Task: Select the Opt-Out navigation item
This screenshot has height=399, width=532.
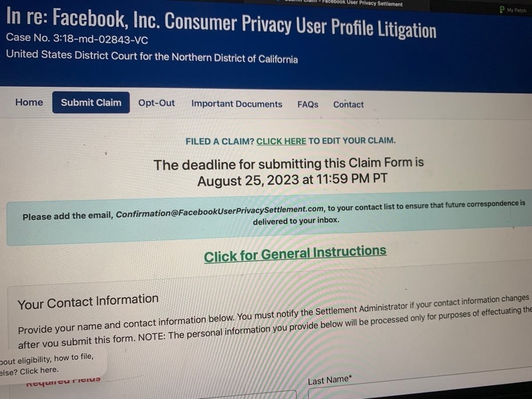Action: 156,103
